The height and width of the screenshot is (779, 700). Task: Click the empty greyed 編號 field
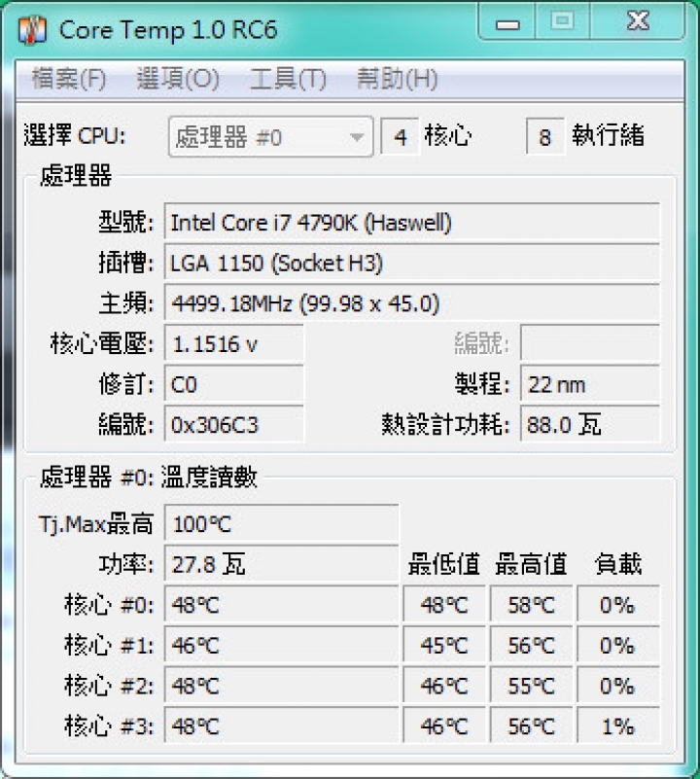[x=590, y=342]
